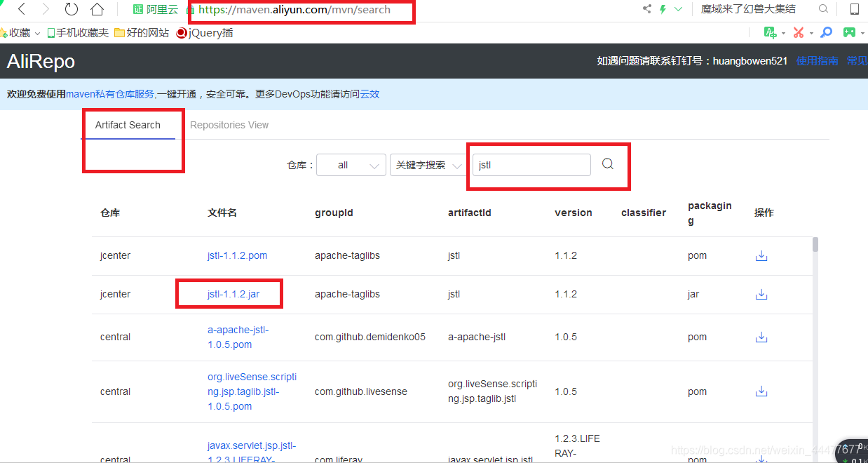The image size is (868, 463).
Task: Click the artifactId column header
Action: click(x=470, y=213)
